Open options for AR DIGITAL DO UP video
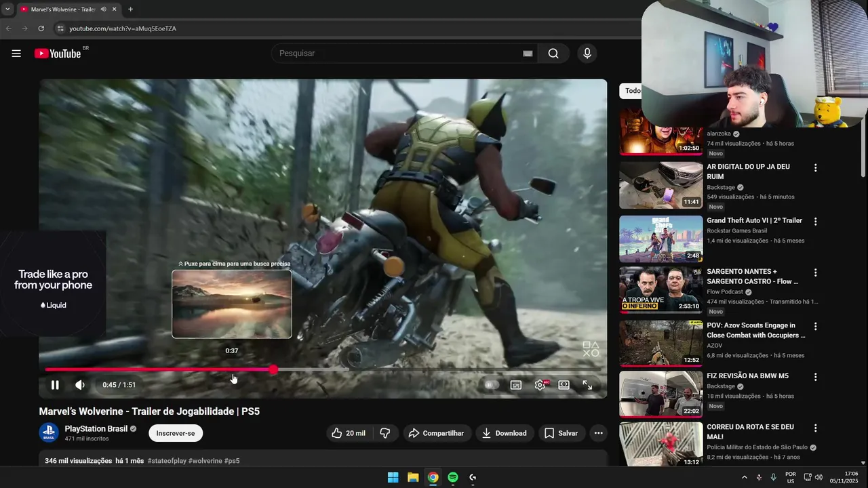The height and width of the screenshot is (488, 868). tap(815, 168)
